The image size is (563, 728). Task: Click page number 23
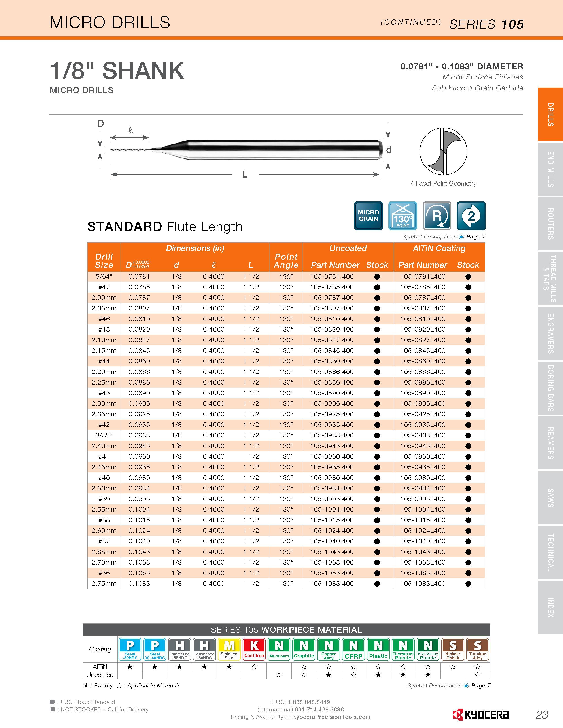point(542,715)
